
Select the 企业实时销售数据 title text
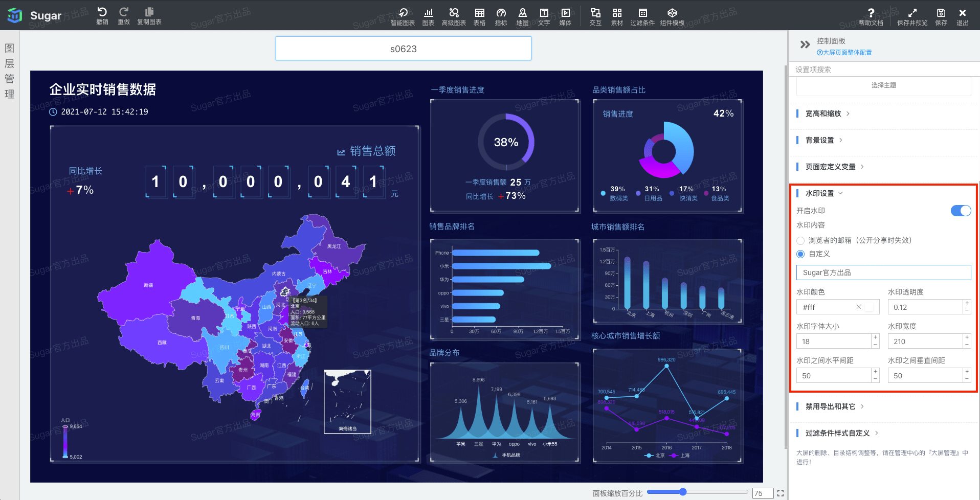pyautogui.click(x=102, y=89)
